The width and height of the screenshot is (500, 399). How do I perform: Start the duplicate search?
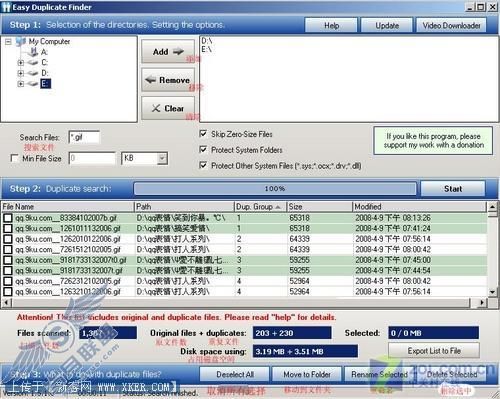pyautogui.click(x=453, y=189)
